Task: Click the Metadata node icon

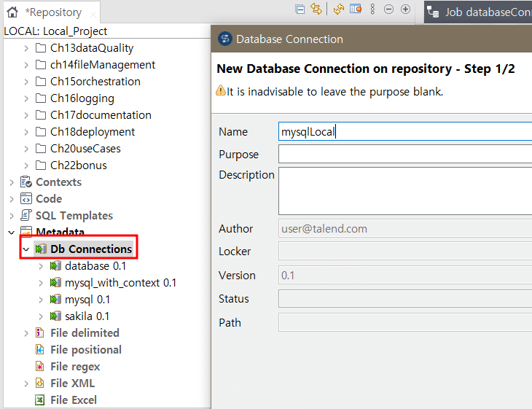Action: tap(26, 232)
